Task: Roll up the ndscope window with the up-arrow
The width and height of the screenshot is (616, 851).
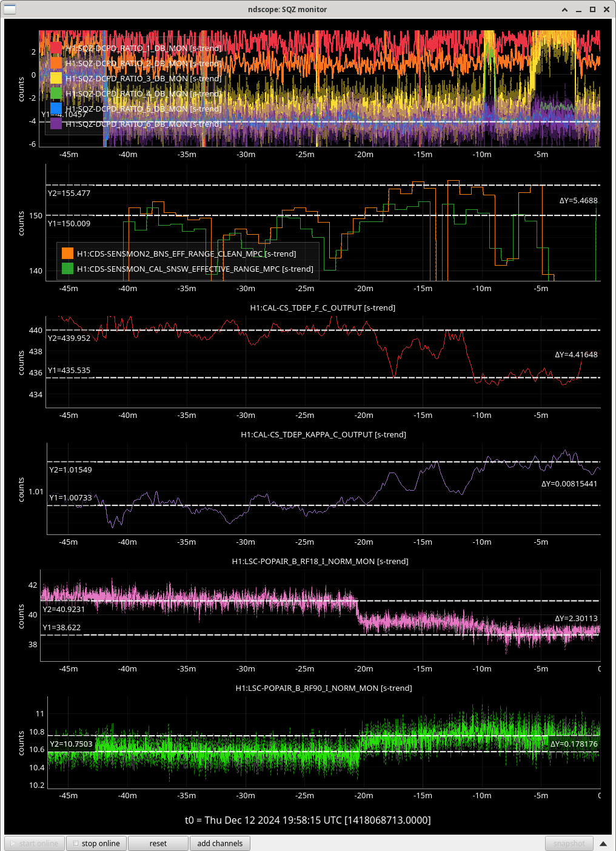Action: (x=565, y=9)
